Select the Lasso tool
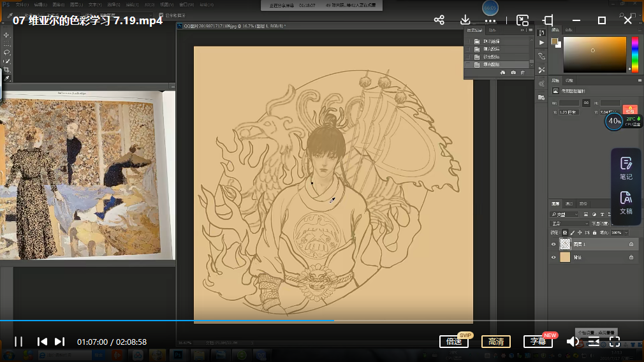The height and width of the screenshot is (362, 644). click(x=6, y=52)
